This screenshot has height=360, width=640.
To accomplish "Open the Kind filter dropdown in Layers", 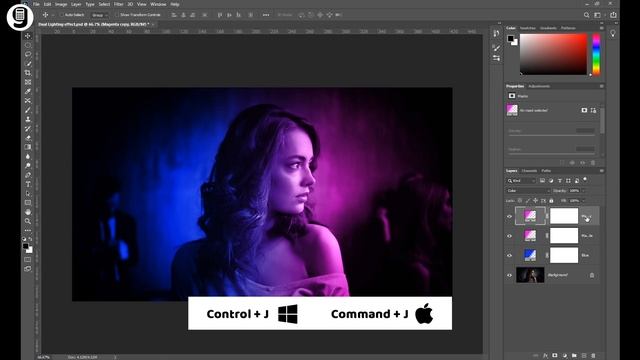I will (521, 180).
